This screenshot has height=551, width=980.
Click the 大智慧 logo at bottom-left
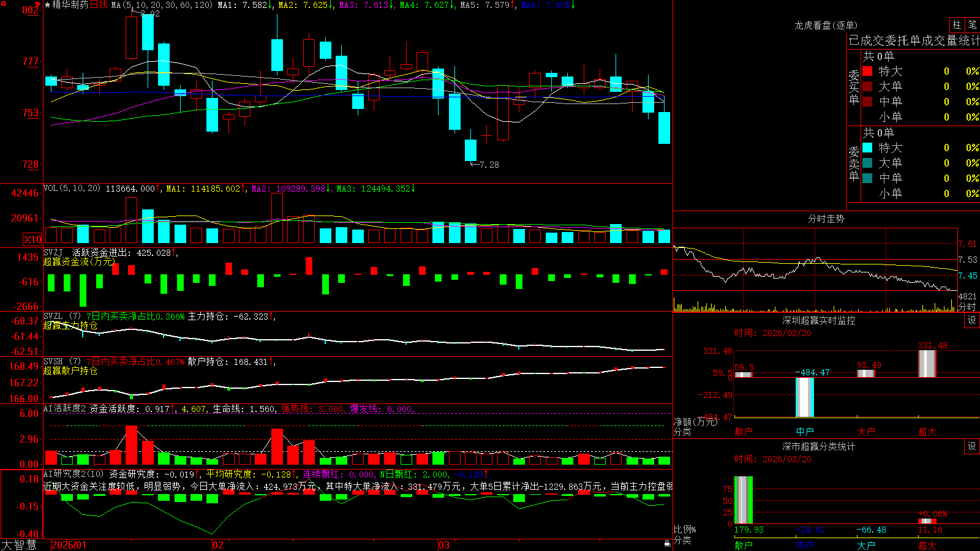[19, 545]
